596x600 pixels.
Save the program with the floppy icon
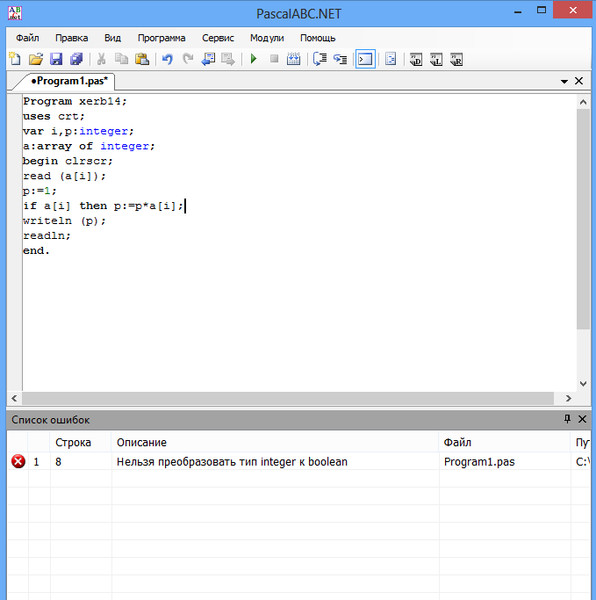pyautogui.click(x=56, y=59)
